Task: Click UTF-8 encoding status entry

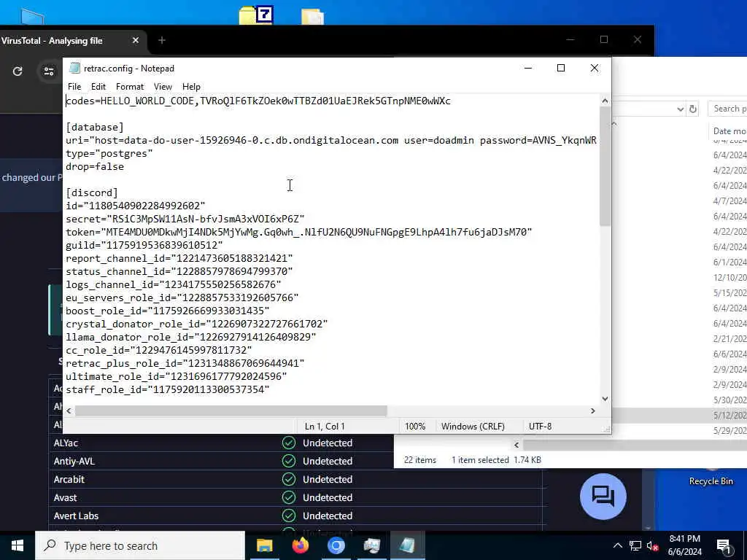Action: click(x=541, y=426)
